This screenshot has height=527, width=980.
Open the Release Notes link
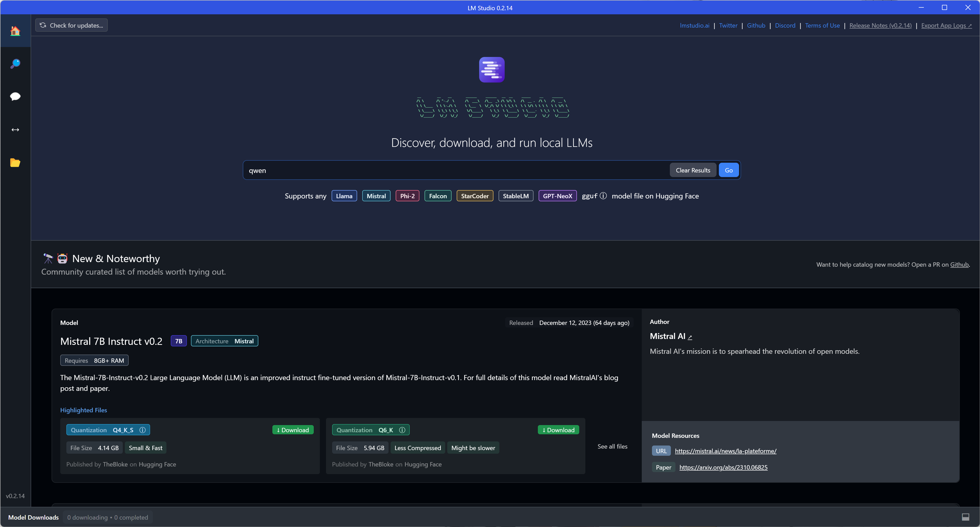[880, 26]
